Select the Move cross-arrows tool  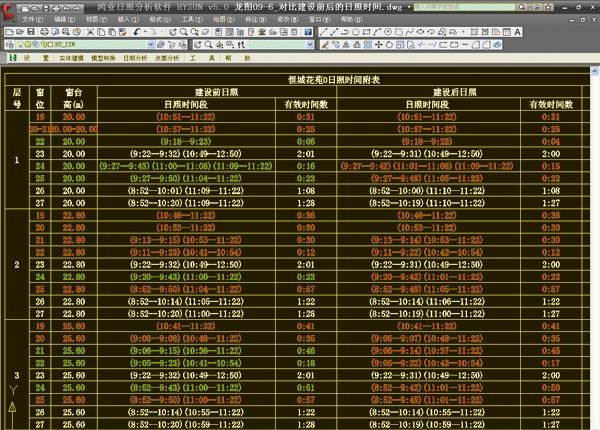point(378,45)
